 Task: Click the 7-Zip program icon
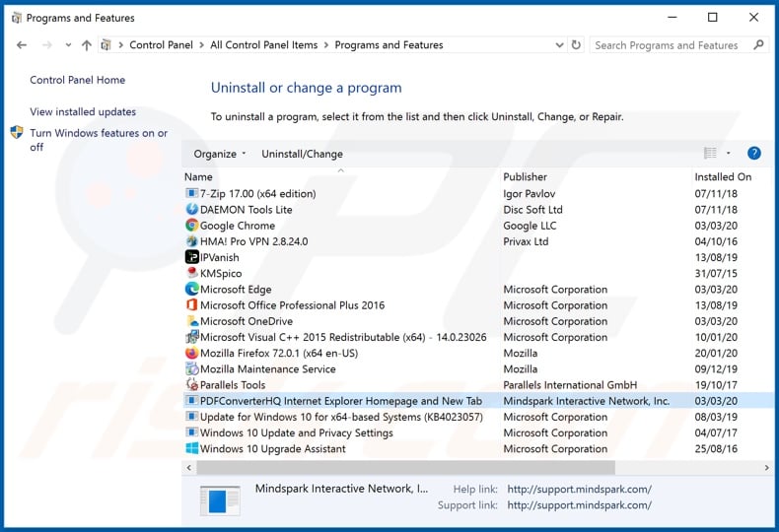(x=191, y=193)
